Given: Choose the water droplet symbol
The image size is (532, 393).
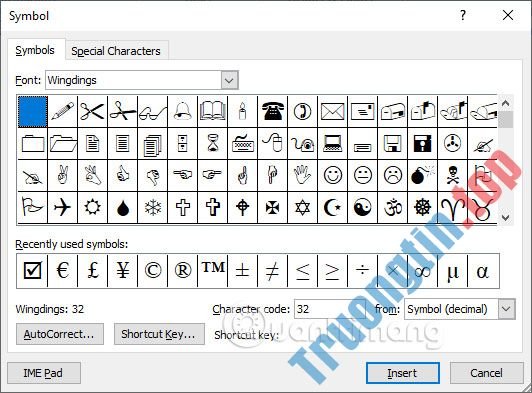Looking at the screenshot, I should [122, 207].
